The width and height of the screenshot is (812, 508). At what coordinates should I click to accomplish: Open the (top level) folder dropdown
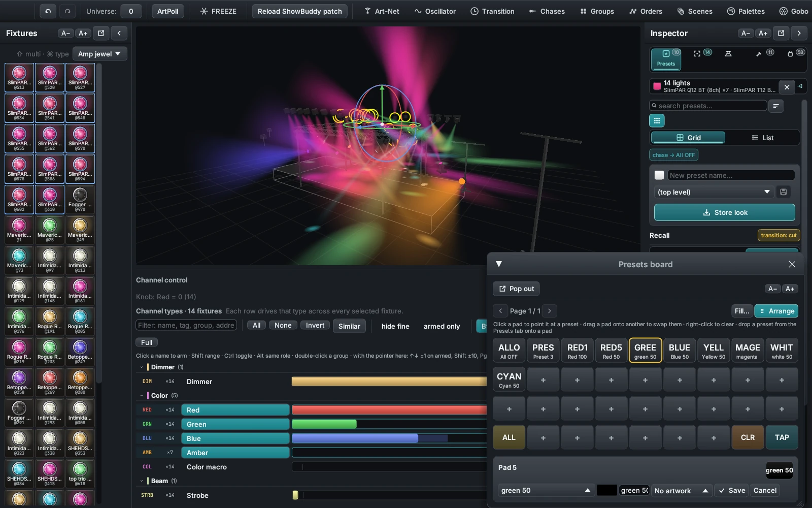(x=714, y=192)
